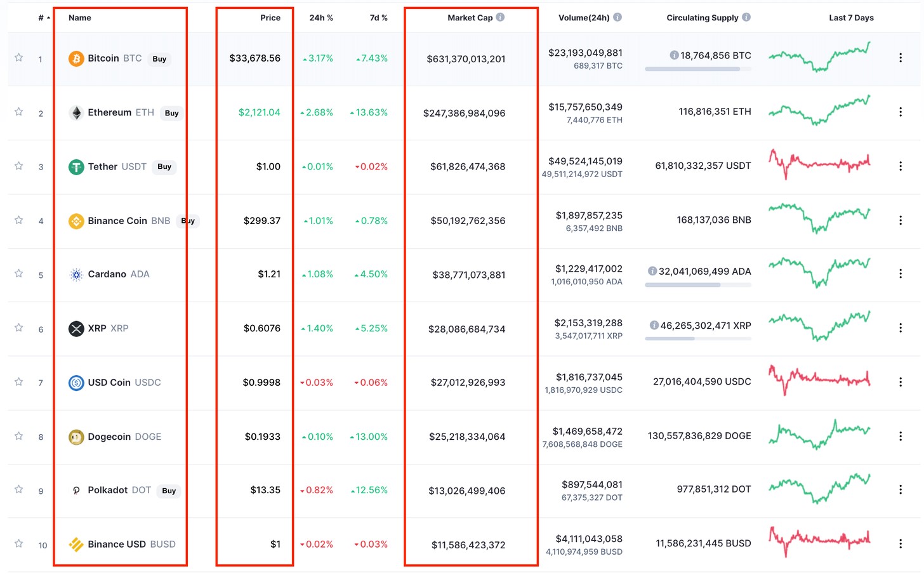Sort by the Last 7 Days header
This screenshot has height=575, width=924.
[x=851, y=18]
